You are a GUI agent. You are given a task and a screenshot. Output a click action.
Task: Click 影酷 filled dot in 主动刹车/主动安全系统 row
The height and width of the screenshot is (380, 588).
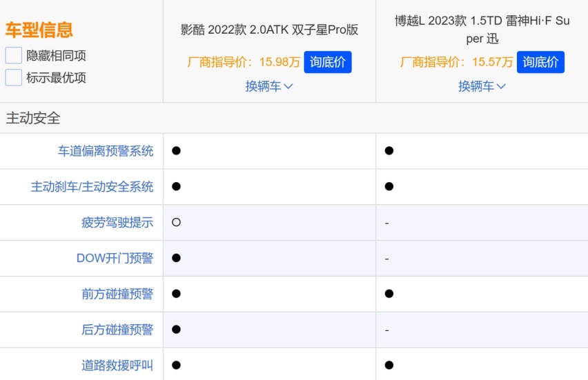pos(176,186)
